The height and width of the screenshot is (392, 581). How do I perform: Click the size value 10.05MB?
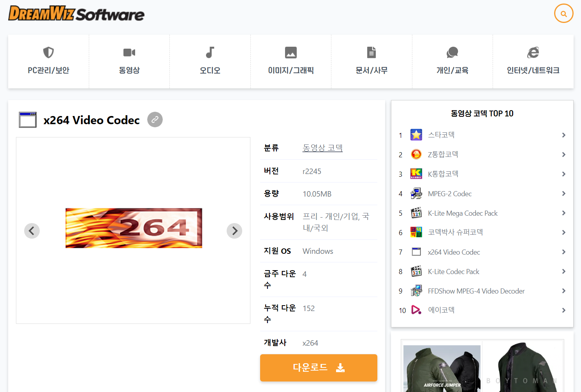317,194
